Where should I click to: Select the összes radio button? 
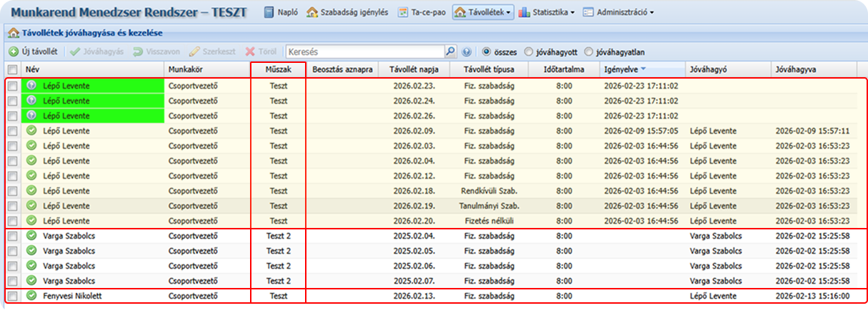click(x=487, y=51)
